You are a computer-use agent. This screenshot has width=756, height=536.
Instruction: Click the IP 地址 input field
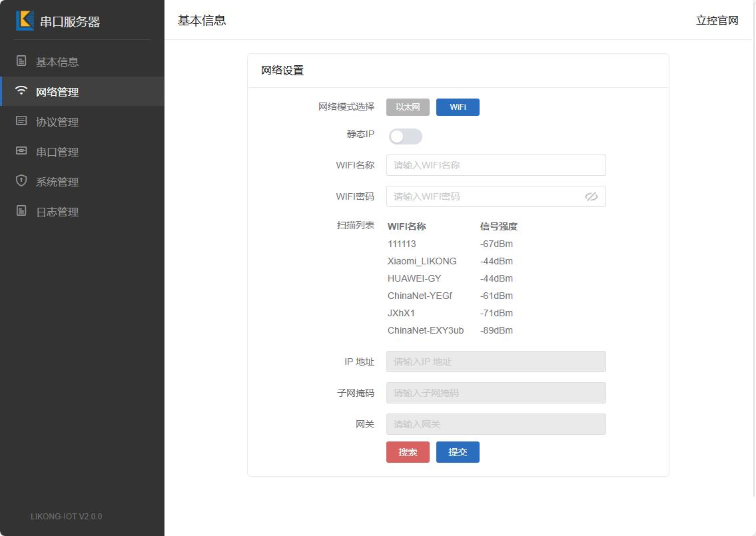click(x=496, y=362)
